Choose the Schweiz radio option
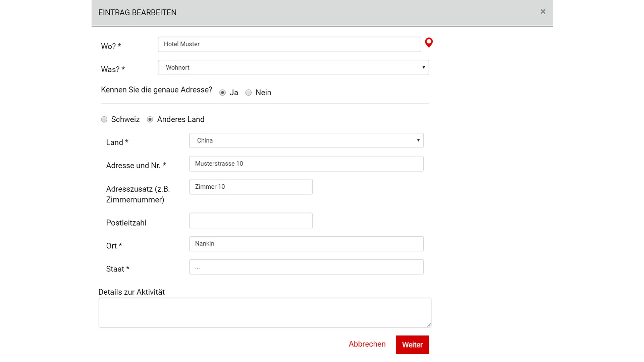Image resolution: width=644 pixels, height=362 pixels. click(x=104, y=119)
